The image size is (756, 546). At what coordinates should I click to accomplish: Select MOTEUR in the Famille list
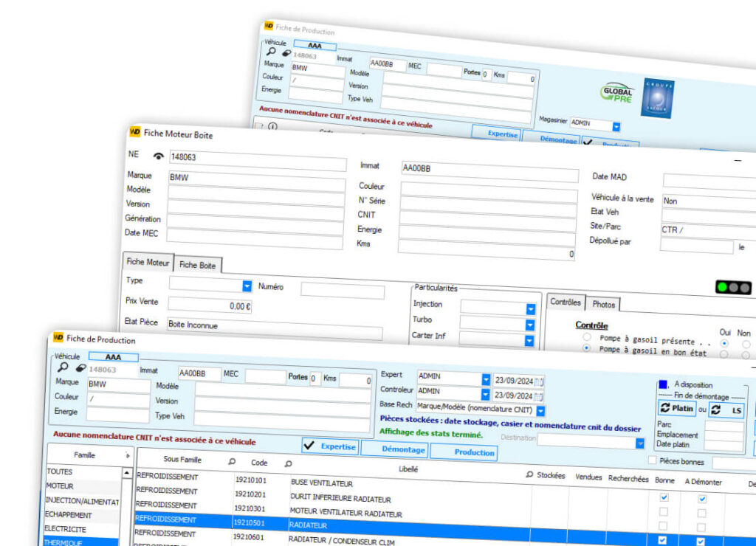coord(83,486)
